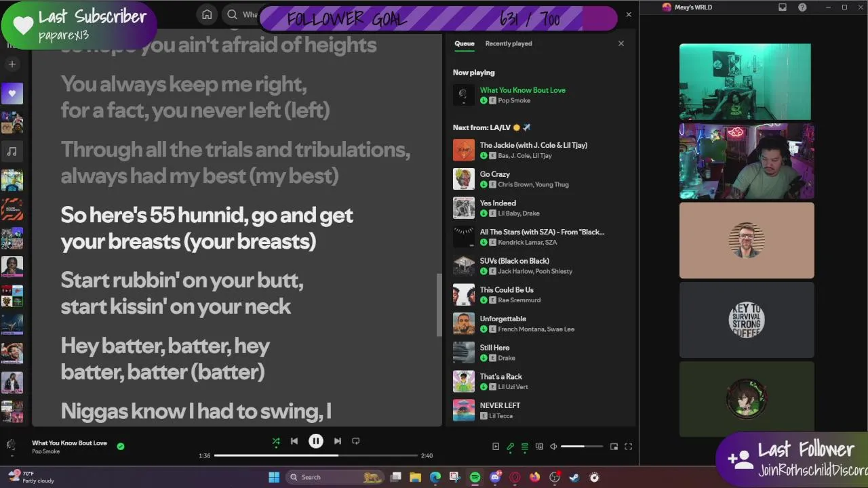Click the Jack Harlow, Pooh Shiesty artist link
Screen dimensions: 868x488
click(535, 271)
